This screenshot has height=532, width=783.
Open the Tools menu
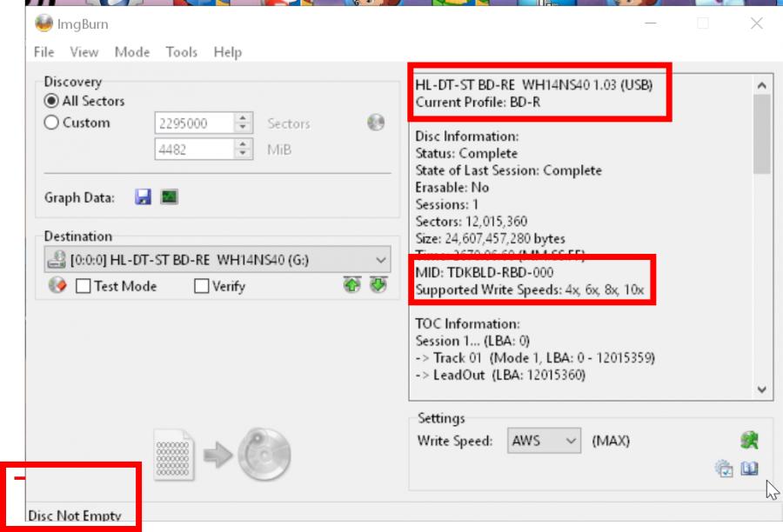(x=181, y=52)
